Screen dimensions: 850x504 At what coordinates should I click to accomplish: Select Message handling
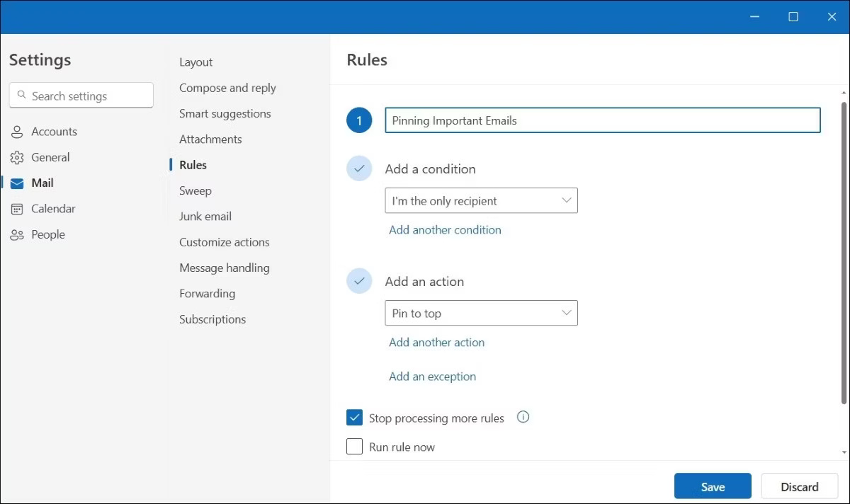(x=224, y=268)
